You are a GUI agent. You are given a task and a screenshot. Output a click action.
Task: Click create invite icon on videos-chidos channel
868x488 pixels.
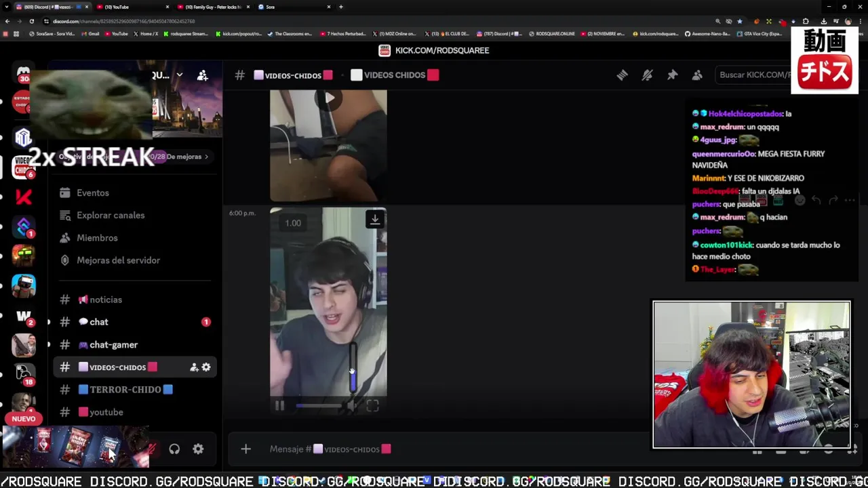194,367
